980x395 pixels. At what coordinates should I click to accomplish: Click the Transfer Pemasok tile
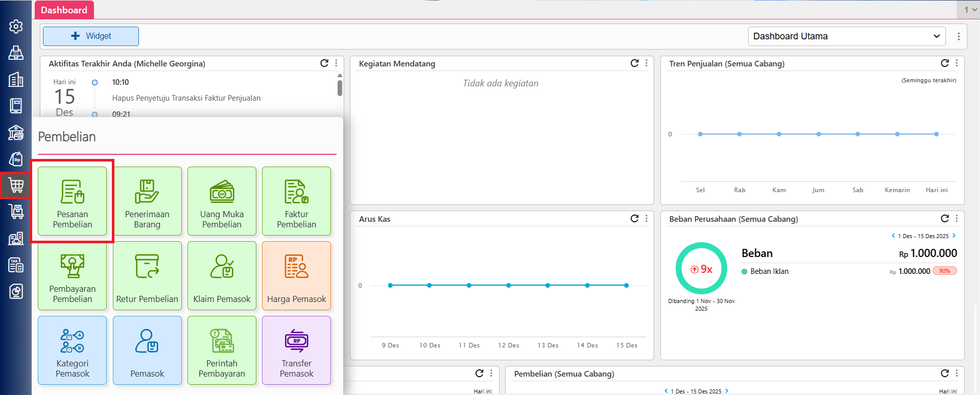(296, 350)
